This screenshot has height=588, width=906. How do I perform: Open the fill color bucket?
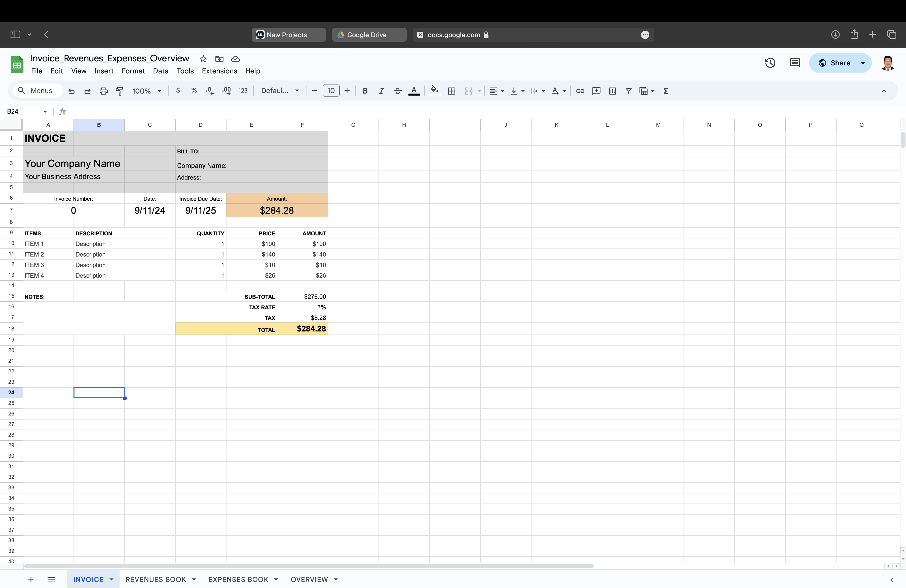coord(434,91)
